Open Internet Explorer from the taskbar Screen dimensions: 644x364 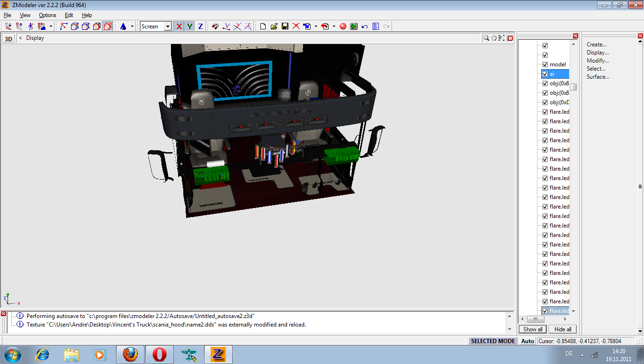pos(43,355)
